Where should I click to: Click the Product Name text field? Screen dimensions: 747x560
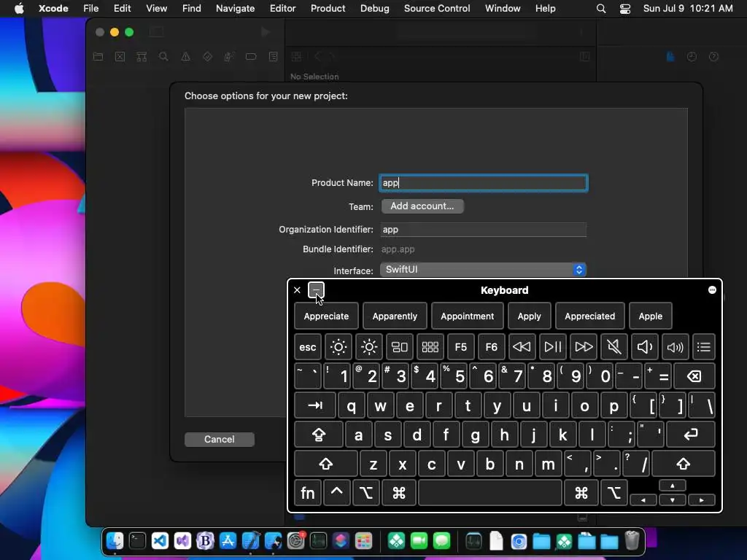tap(484, 183)
